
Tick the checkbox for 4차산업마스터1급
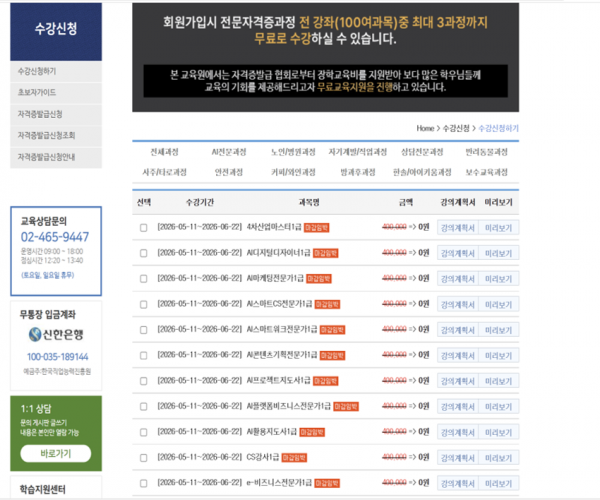click(143, 228)
